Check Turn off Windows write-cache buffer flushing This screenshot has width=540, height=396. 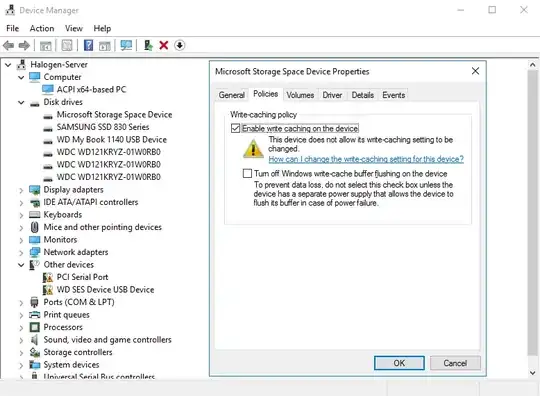247,173
